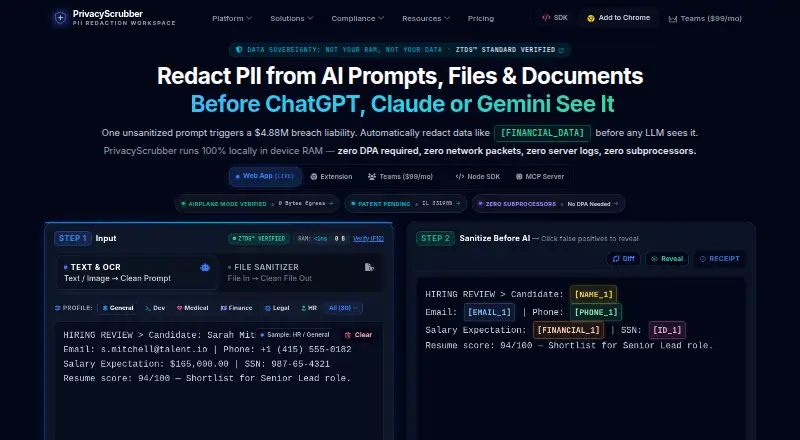Click the Clear button
The image size is (800, 440).
(x=358, y=335)
